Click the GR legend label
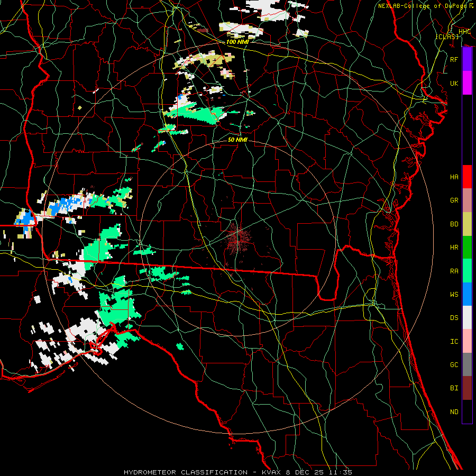Screen dimensions: 476x476 point(454,200)
